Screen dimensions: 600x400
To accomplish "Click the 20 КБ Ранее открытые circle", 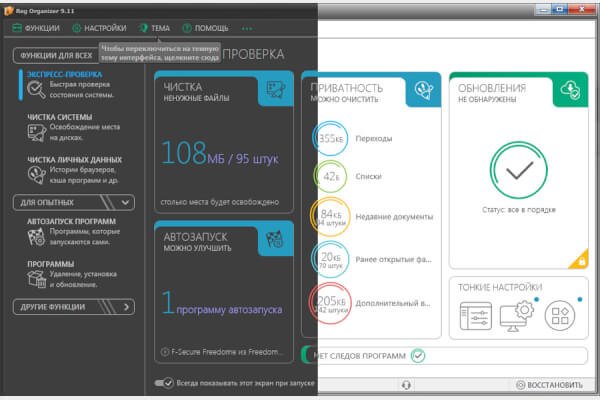I will tap(330, 260).
